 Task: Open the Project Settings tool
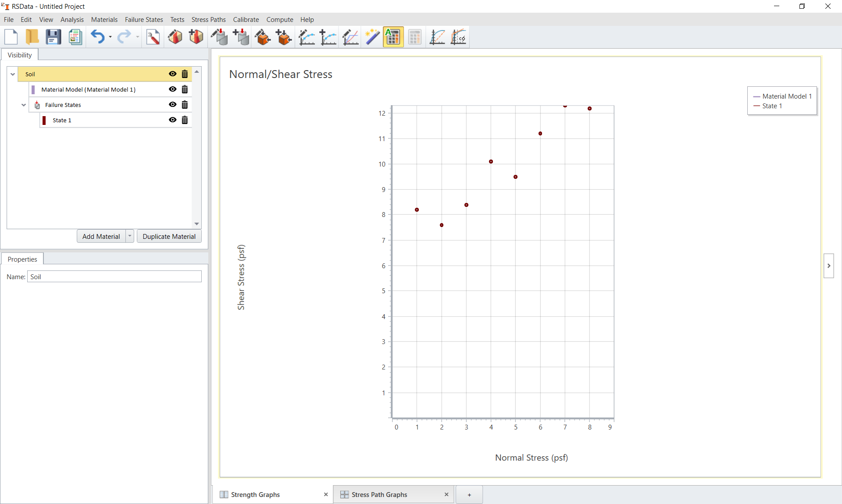[153, 37]
